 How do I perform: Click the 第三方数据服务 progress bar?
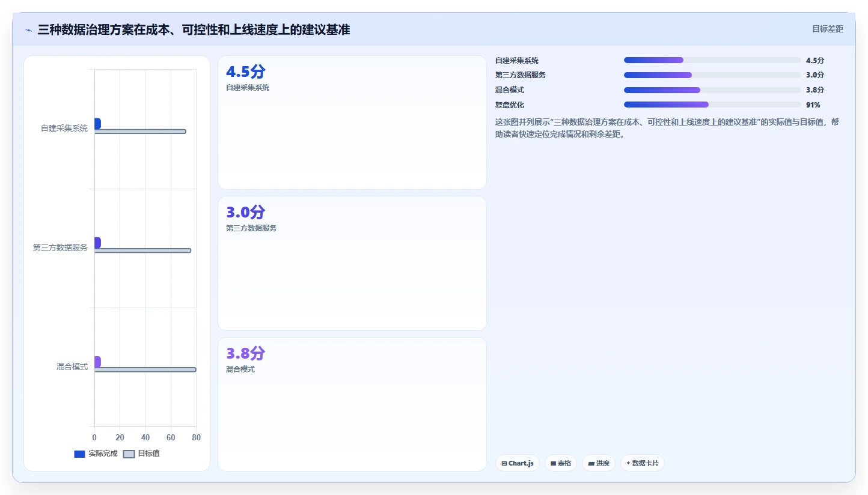(x=712, y=75)
